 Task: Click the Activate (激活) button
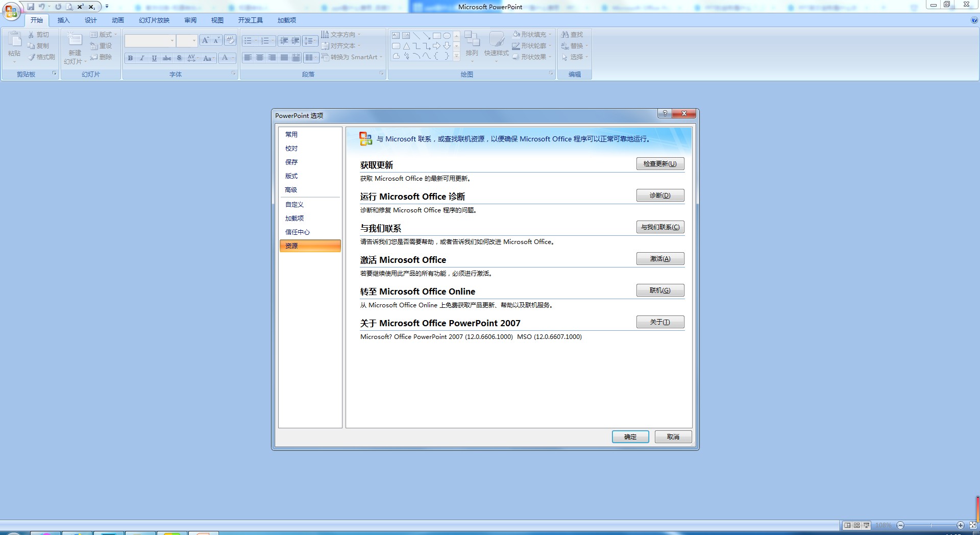tap(660, 259)
